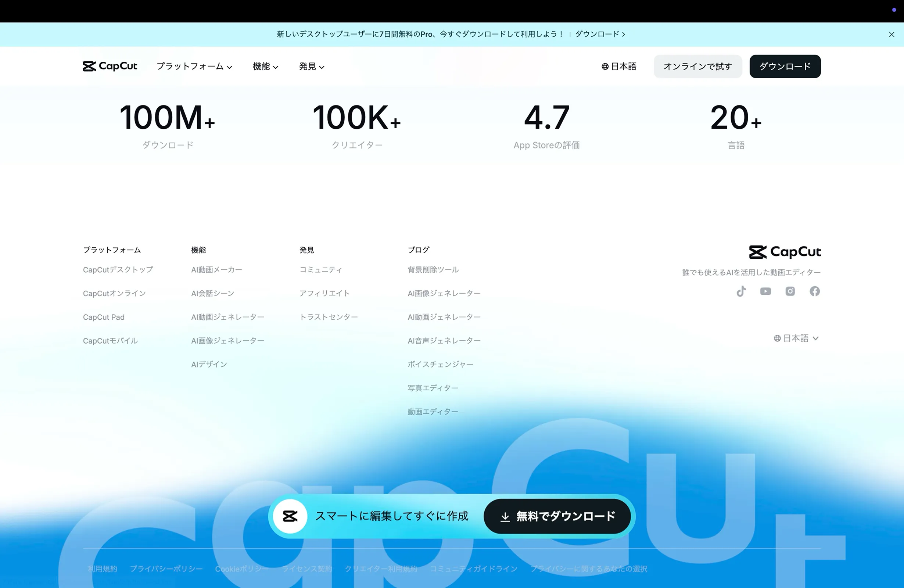Open プライバシーに関するあなたの選択 link
904x588 pixels.
589,569
